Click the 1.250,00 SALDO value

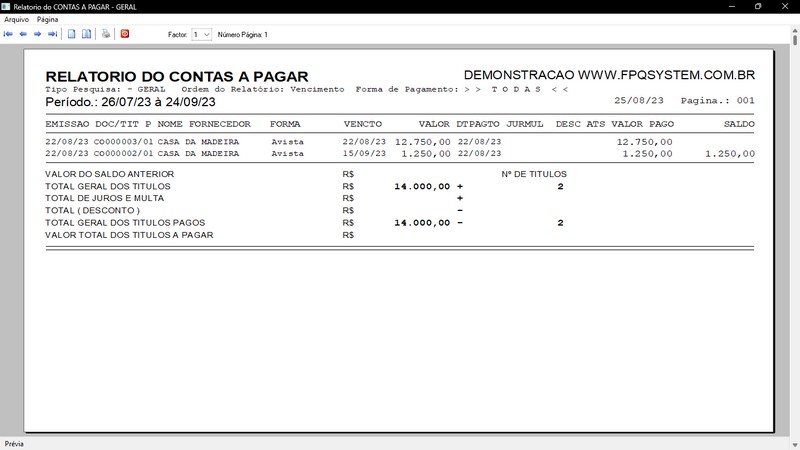tap(730, 154)
